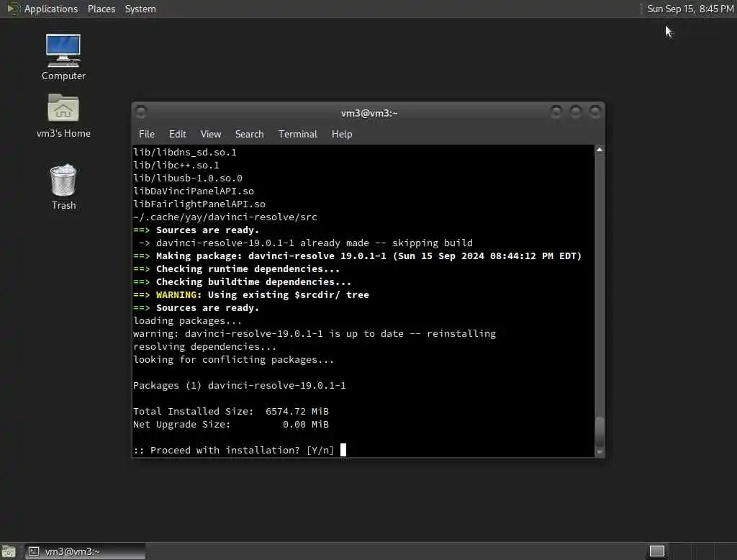Open the Places menu in top panel
This screenshot has width=737, height=560.
pyautogui.click(x=101, y=9)
